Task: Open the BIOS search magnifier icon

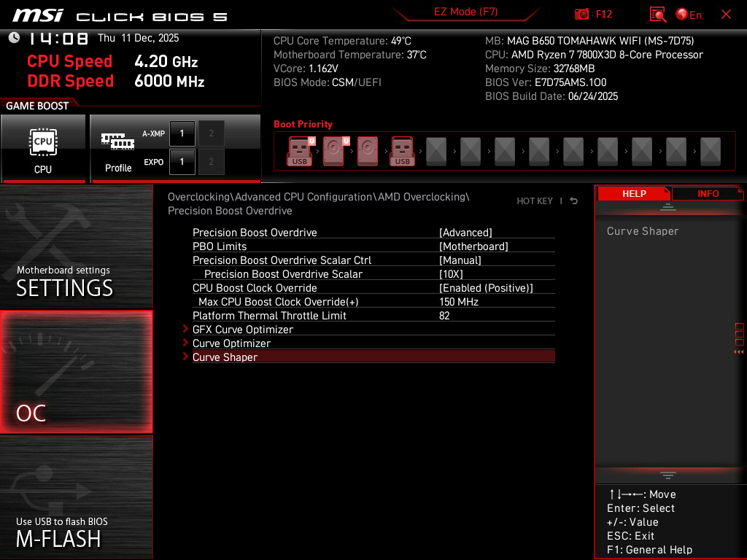Action: point(657,15)
